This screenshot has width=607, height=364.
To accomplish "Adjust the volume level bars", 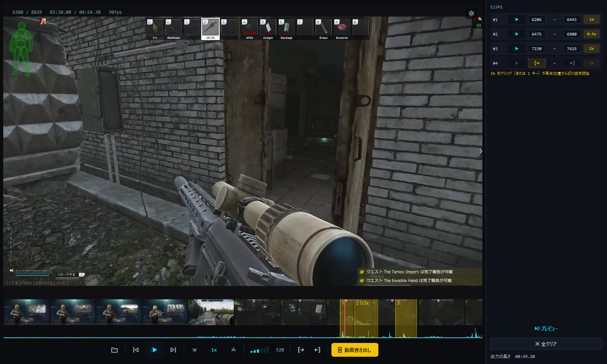I will pyautogui.click(x=259, y=350).
